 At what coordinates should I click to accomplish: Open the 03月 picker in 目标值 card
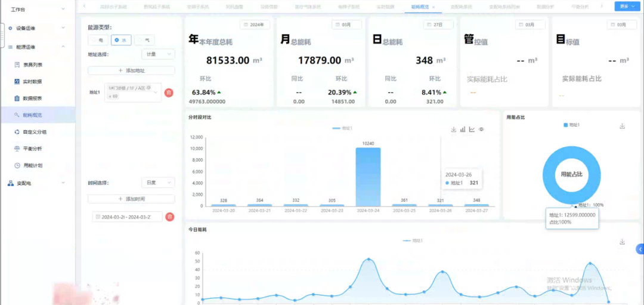pyautogui.click(x=622, y=24)
